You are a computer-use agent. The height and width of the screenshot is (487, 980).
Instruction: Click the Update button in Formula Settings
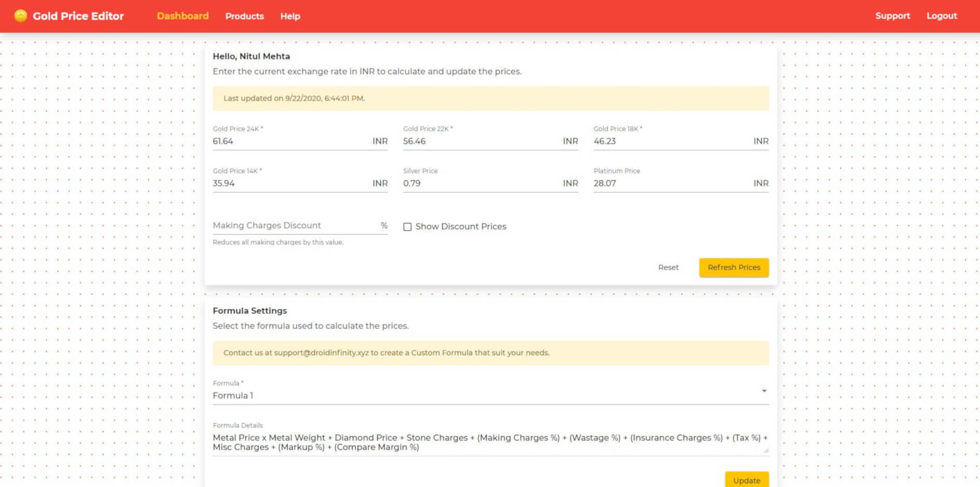coord(747,480)
